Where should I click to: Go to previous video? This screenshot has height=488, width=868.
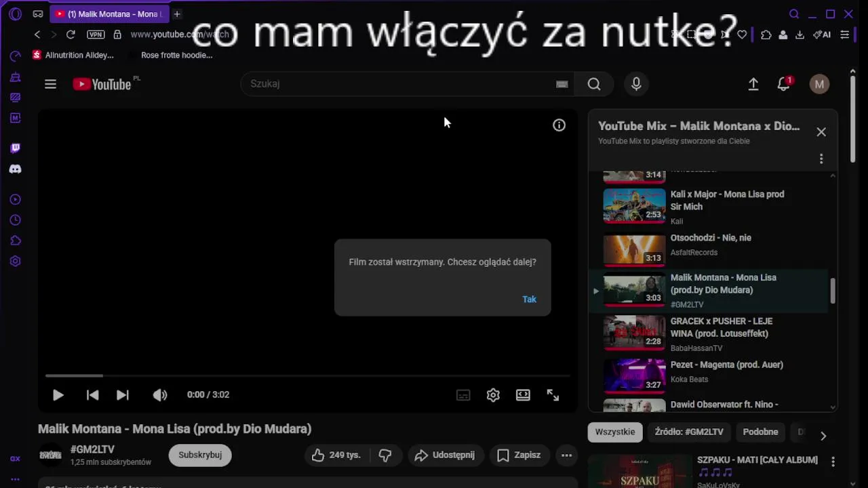pyautogui.click(x=93, y=395)
